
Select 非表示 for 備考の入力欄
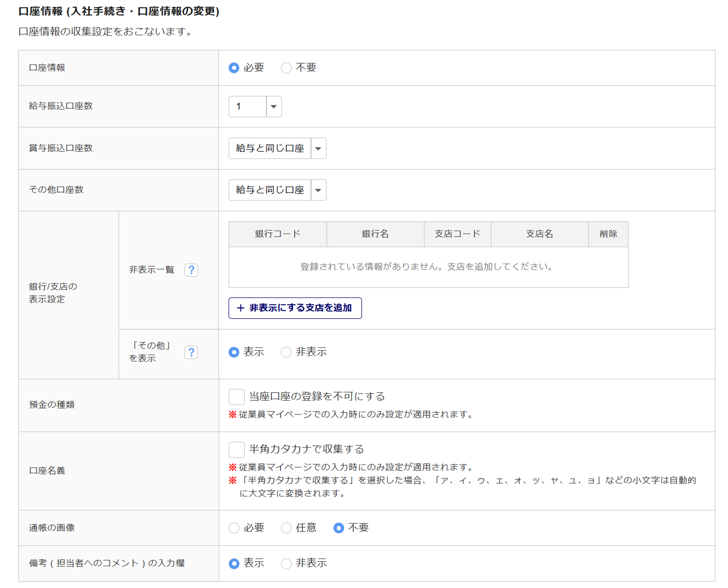286,563
